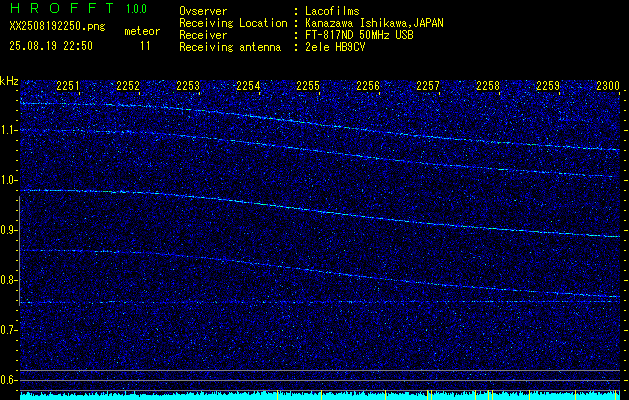629x400 pixels.
Task: Click the 2251 time axis label
Action: pyautogui.click(x=68, y=86)
